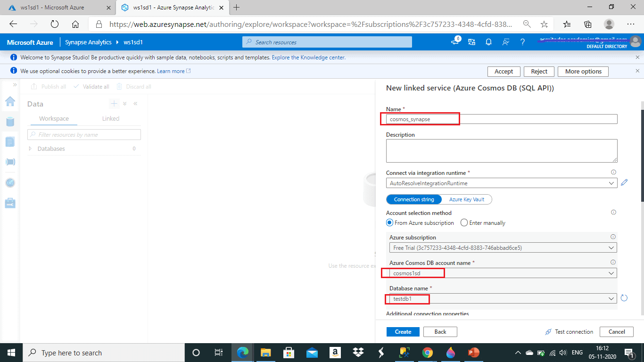The width and height of the screenshot is (644, 362).
Task: Open the help question mark icon
Action: 522,42
